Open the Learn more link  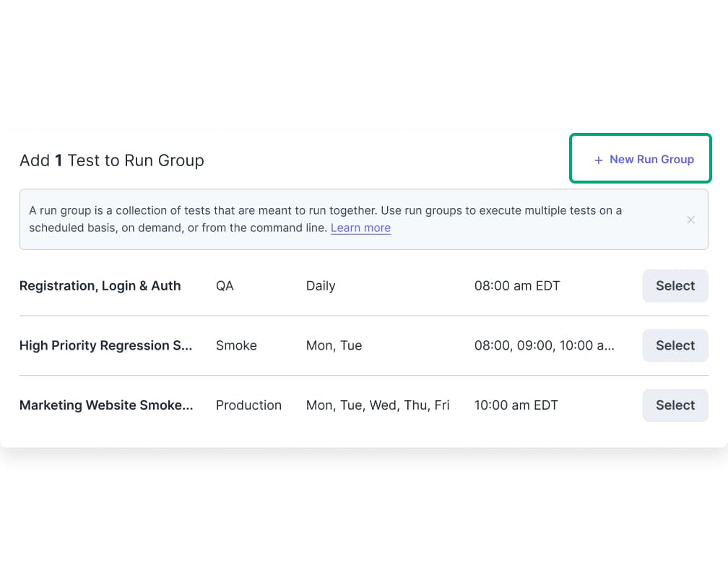(x=360, y=228)
